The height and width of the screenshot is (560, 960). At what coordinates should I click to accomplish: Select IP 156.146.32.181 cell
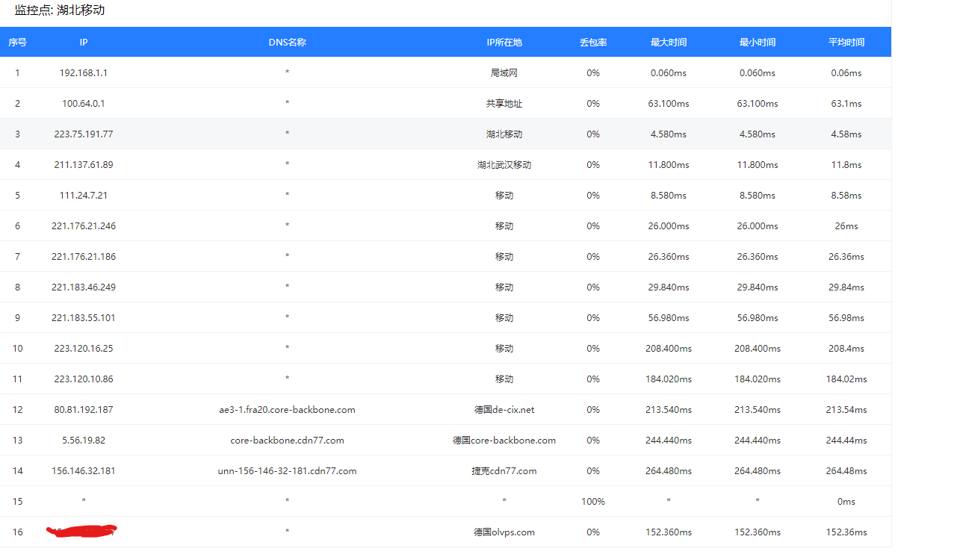click(84, 471)
